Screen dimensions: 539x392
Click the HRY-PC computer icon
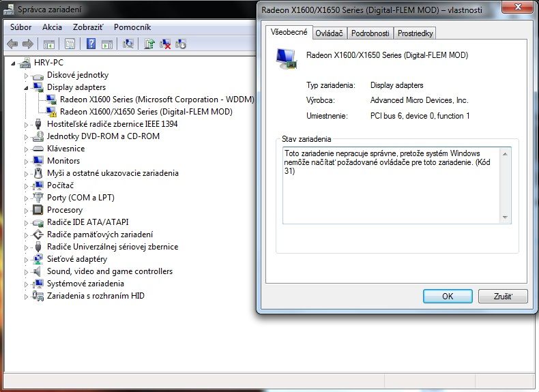coord(25,63)
